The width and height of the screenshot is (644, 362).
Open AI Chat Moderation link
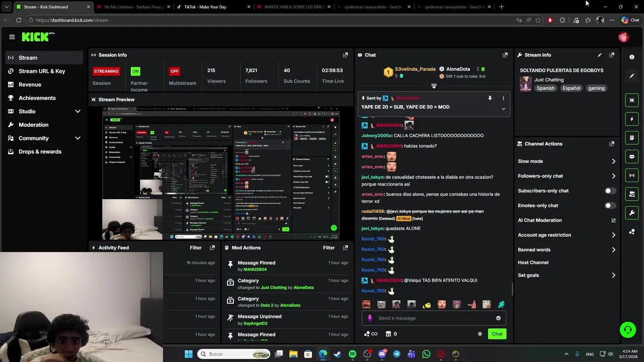pos(567,220)
